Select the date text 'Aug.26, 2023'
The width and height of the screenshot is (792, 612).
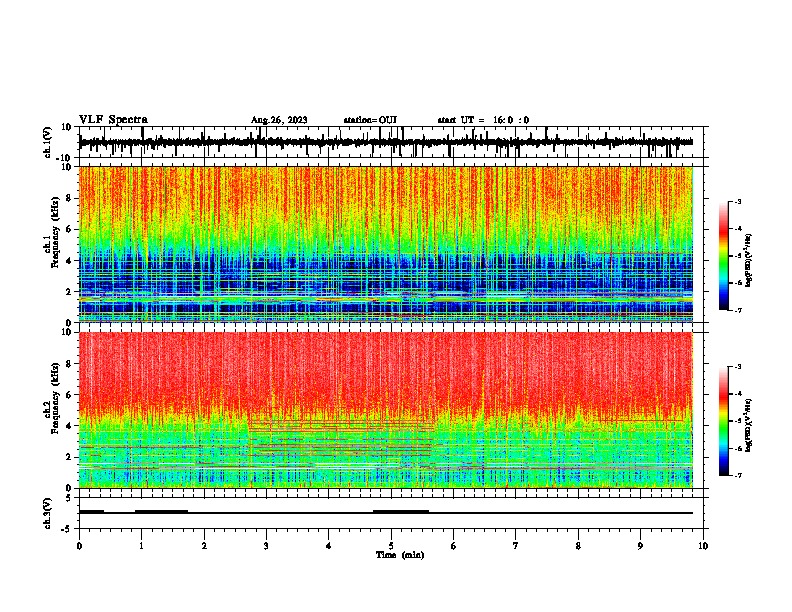tap(279, 120)
